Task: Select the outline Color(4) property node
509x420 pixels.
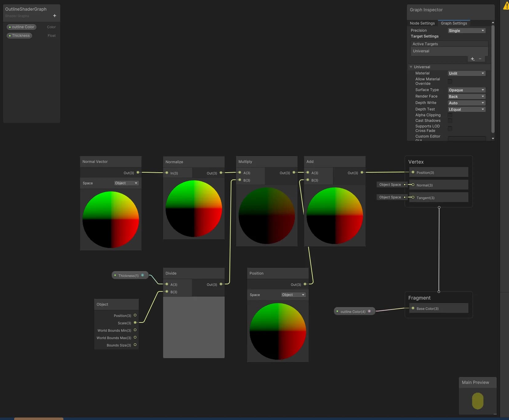Action: (x=354, y=311)
